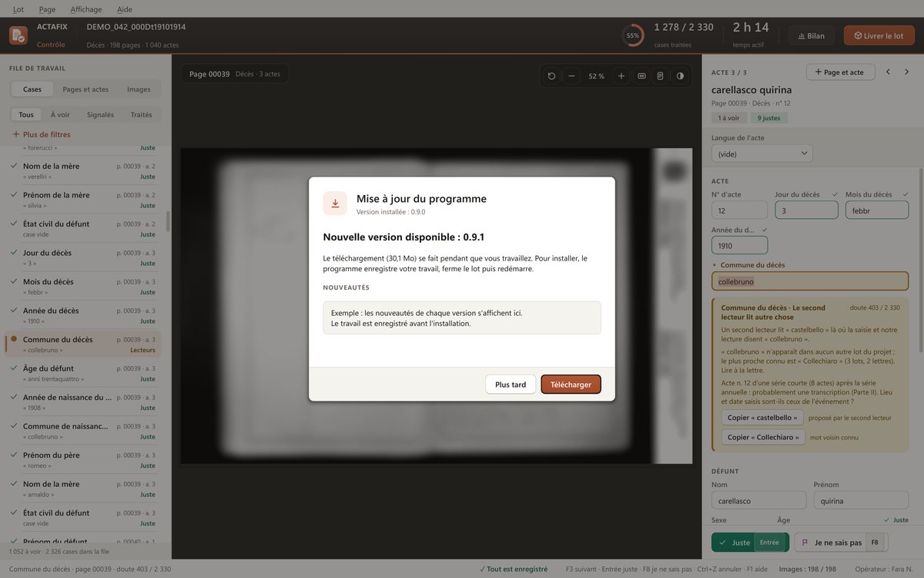Dismiss the update with Plus tard
Viewport: 924px width, 578px height.
[x=511, y=385]
